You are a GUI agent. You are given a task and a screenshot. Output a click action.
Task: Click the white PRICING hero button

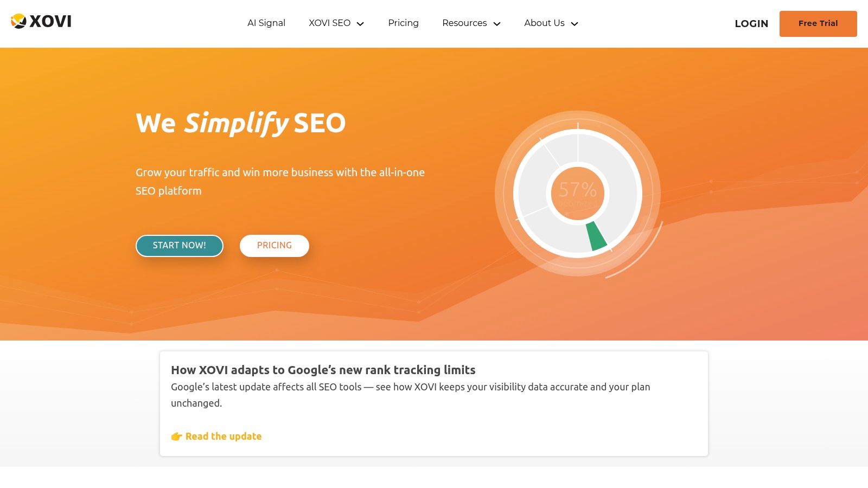tap(275, 246)
